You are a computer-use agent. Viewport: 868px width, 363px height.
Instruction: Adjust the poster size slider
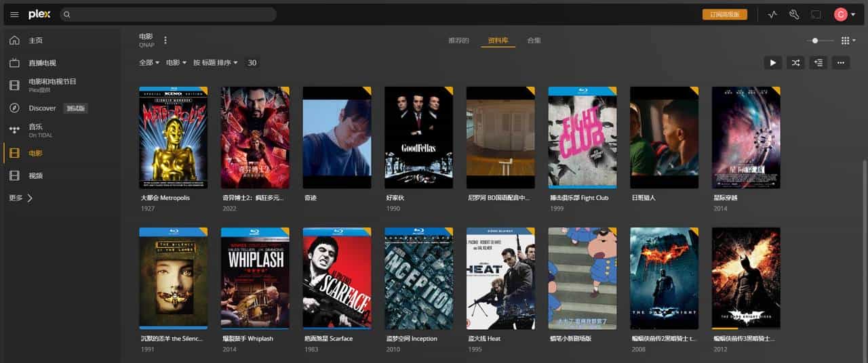[x=818, y=41]
